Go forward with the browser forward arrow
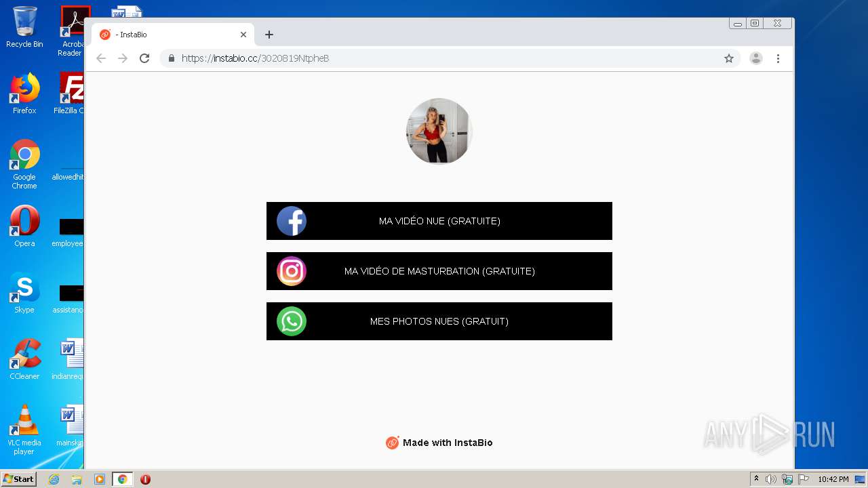 [123, 58]
